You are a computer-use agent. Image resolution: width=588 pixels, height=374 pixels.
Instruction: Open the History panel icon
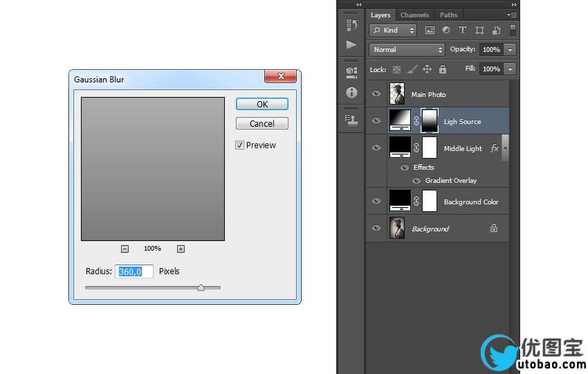click(351, 25)
